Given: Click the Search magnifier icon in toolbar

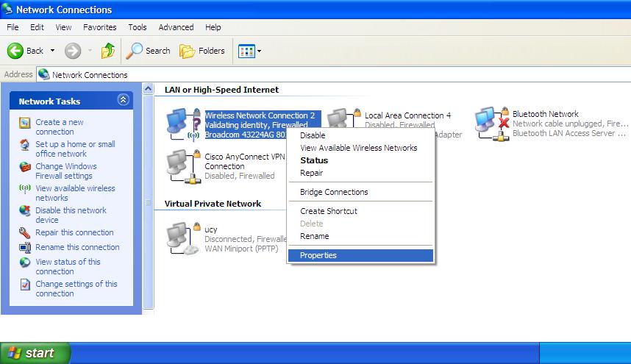Looking at the screenshot, I should [135, 51].
